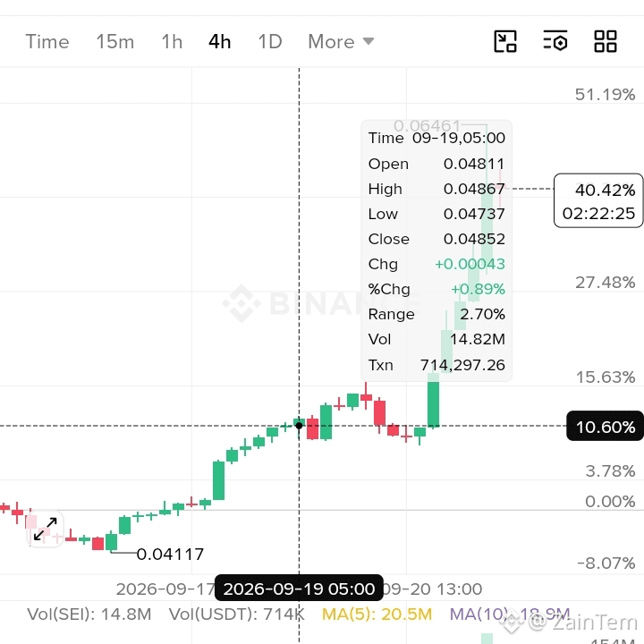The height and width of the screenshot is (644, 644).
Task: Select the Time line chart tab
Action: tap(47, 41)
